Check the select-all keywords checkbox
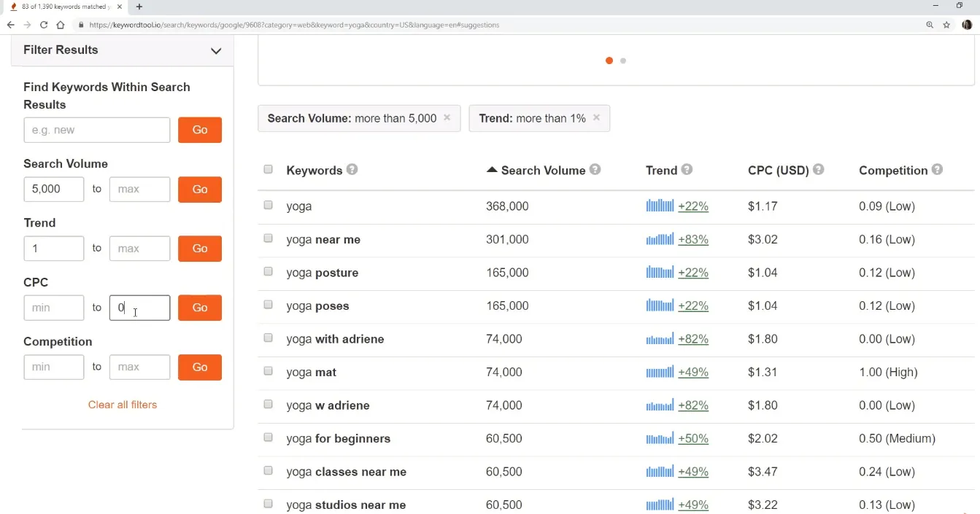980x514 pixels. [x=268, y=169]
